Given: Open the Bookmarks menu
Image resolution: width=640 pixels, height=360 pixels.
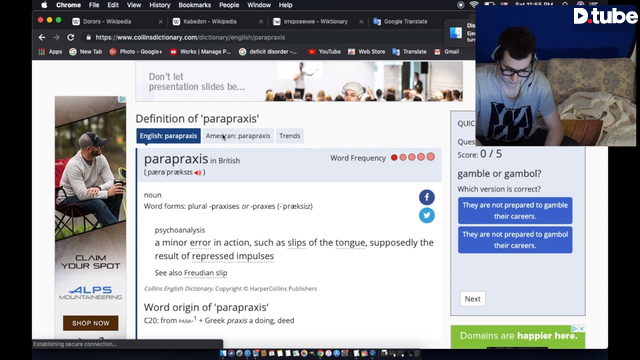Looking at the screenshot, I should coord(194,5).
